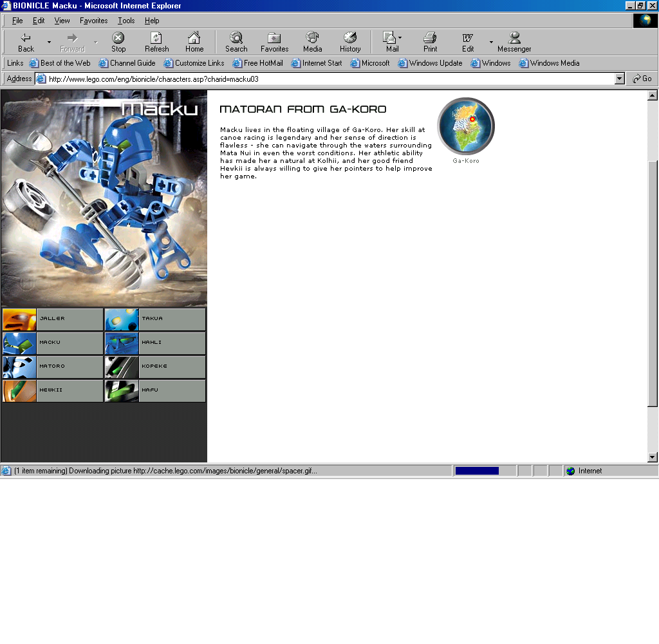Select the Hewkii character thumbnail
Screen dimensions: 659x644
pyautogui.click(x=19, y=391)
